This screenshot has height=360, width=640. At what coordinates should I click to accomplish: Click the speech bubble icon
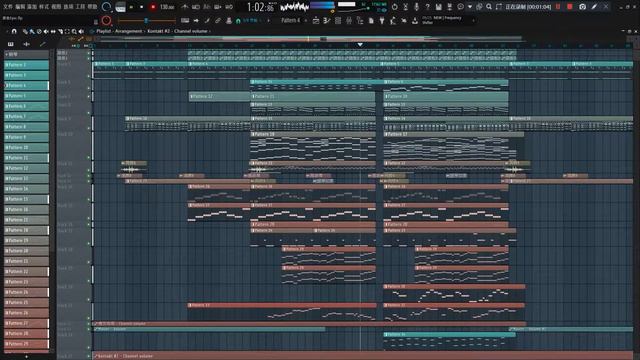[x=460, y=7]
